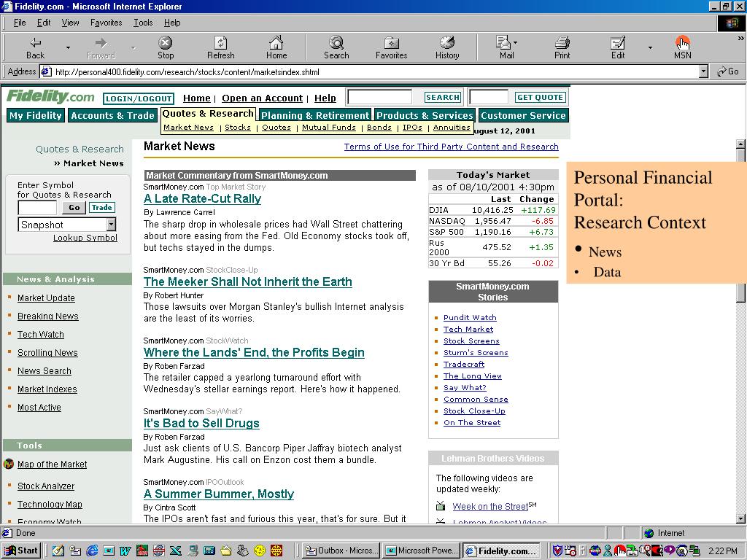Launch Excel from the quick launch X icon
This screenshot has height=560, width=747.
[x=175, y=551]
